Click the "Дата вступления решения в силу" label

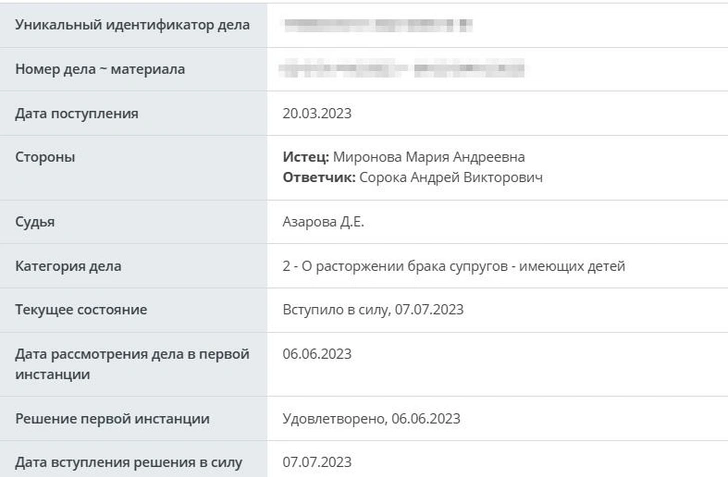[128, 462]
